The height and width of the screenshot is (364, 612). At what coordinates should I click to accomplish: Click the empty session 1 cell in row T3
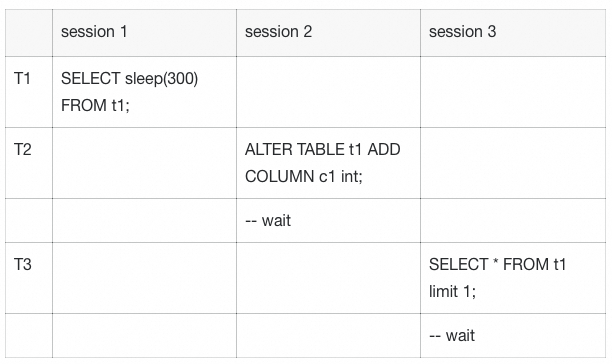[x=144, y=278]
